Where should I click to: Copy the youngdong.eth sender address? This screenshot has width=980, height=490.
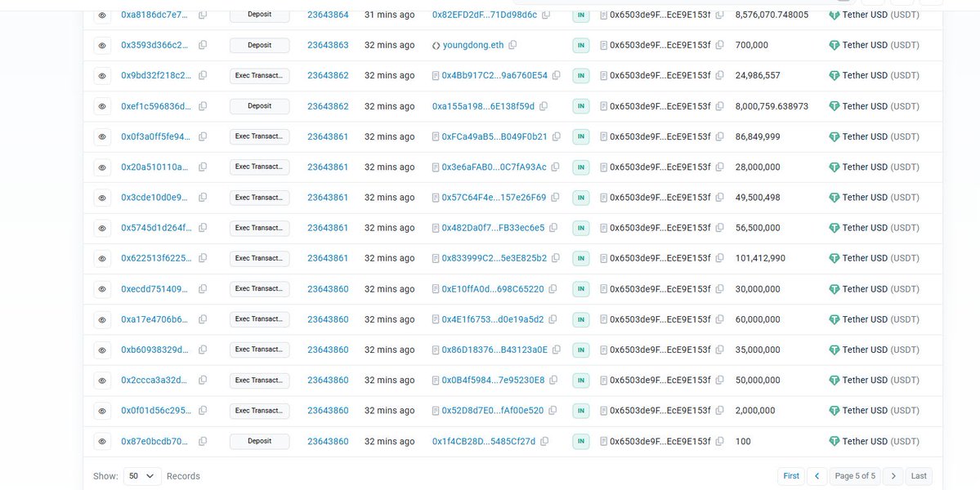click(512, 45)
